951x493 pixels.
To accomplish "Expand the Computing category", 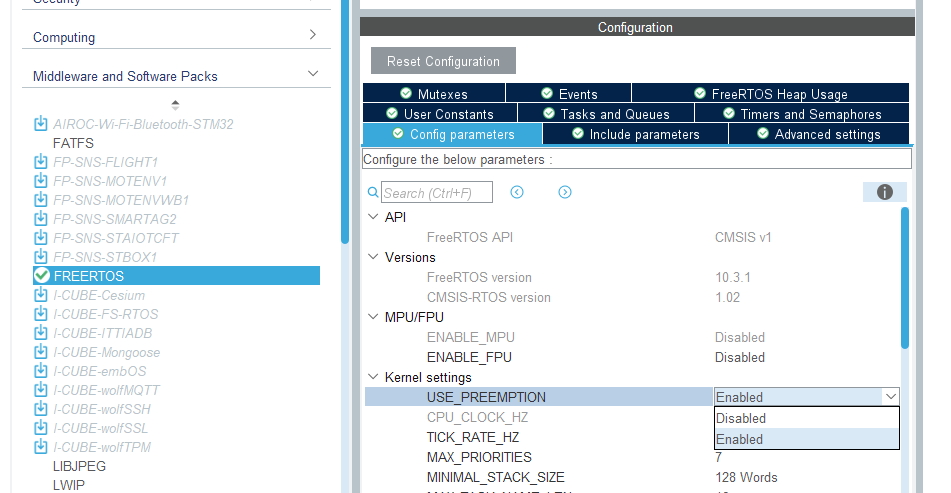I will pos(312,35).
